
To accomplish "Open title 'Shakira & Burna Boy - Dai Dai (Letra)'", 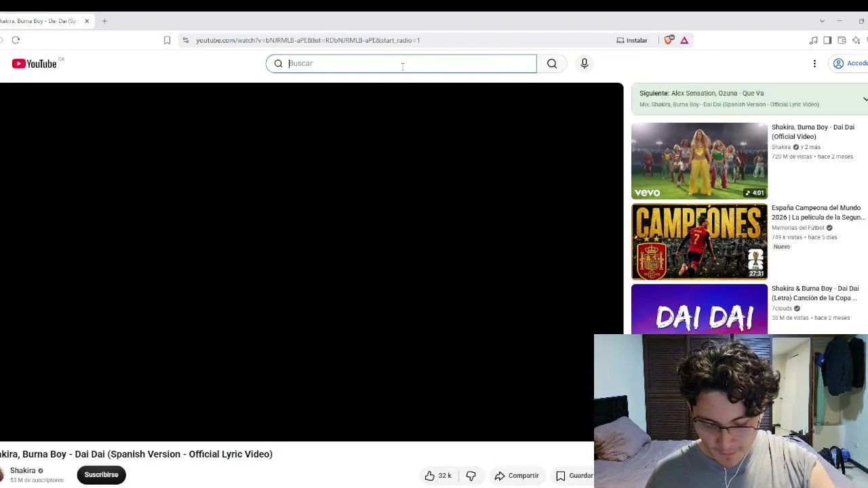I will pyautogui.click(x=815, y=293).
